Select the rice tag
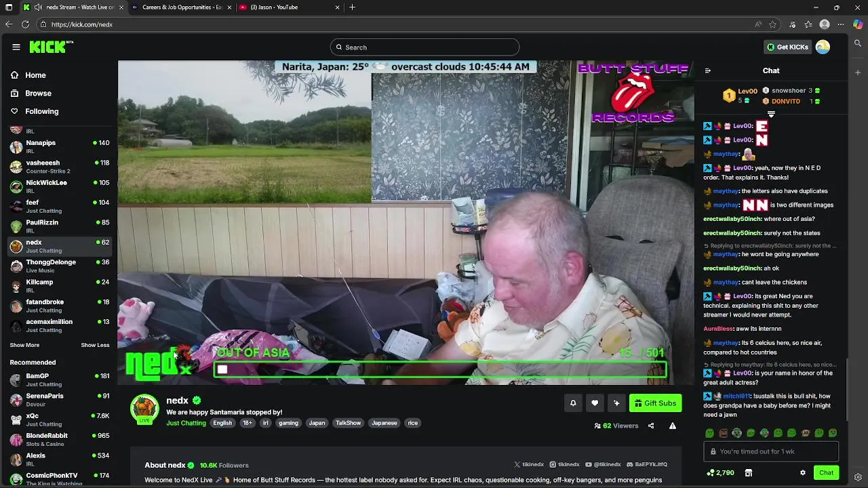The image size is (868, 488). tap(412, 423)
